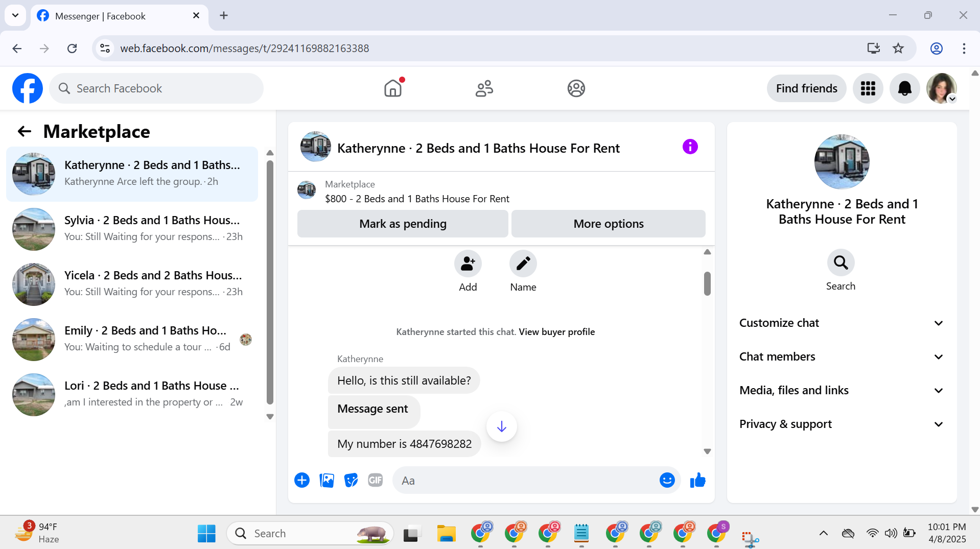Open View buyer profile link
The width and height of the screenshot is (980, 549).
(557, 332)
